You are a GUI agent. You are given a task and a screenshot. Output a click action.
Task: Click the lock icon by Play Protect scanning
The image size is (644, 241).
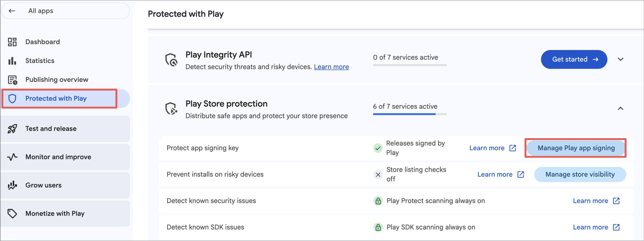[x=378, y=201]
